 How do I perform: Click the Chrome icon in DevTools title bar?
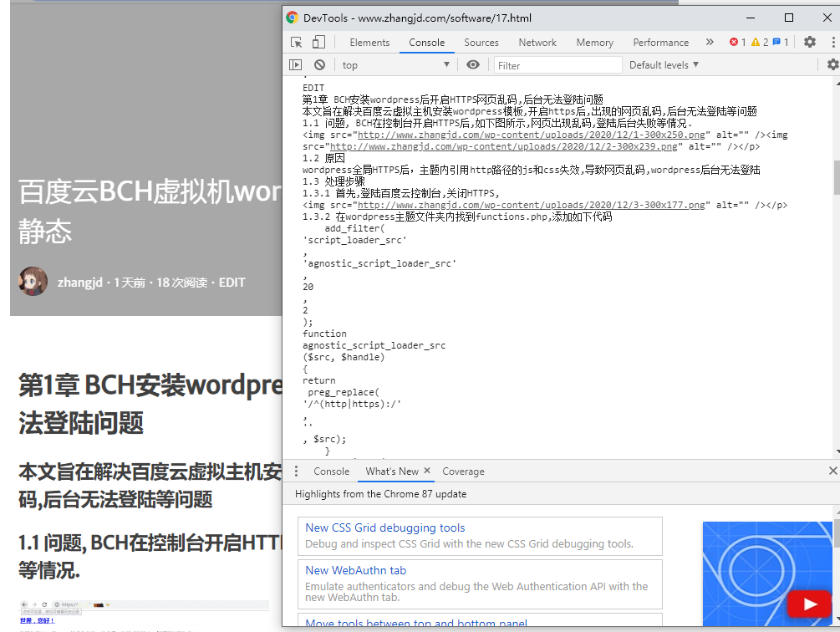pos(292,18)
